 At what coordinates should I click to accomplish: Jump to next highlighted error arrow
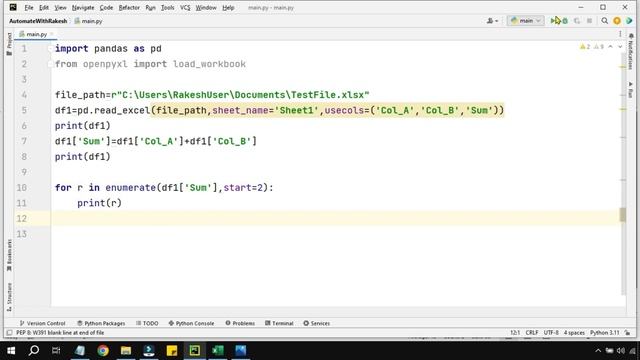pyautogui.click(x=620, y=47)
